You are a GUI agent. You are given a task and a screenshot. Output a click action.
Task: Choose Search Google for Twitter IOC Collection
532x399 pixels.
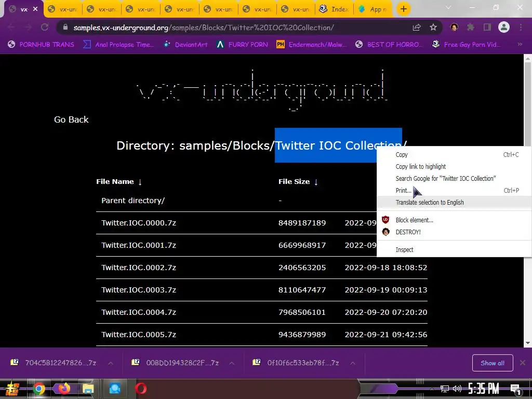tap(454, 179)
